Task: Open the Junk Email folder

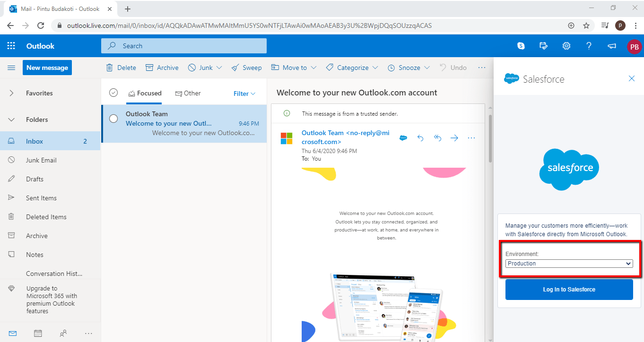Action: pos(50,160)
